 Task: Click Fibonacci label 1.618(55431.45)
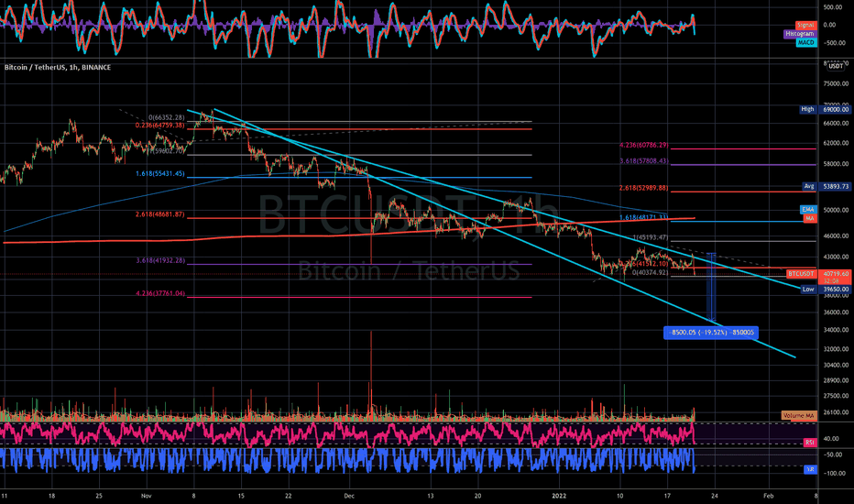[160, 174]
